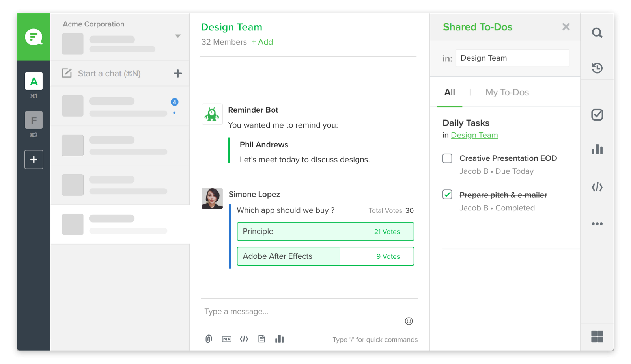Click Simone Lopez profile photo
Viewport: 631px width, 364px height.
[212, 198]
